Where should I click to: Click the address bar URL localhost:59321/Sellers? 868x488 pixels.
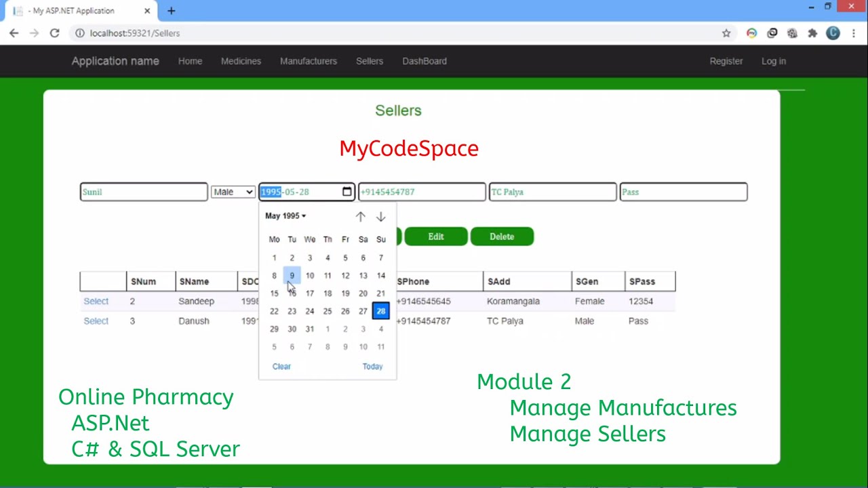[135, 33]
